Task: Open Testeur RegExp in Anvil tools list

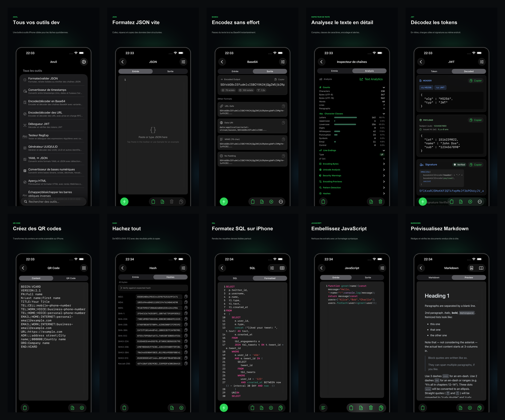Action: 54,137
